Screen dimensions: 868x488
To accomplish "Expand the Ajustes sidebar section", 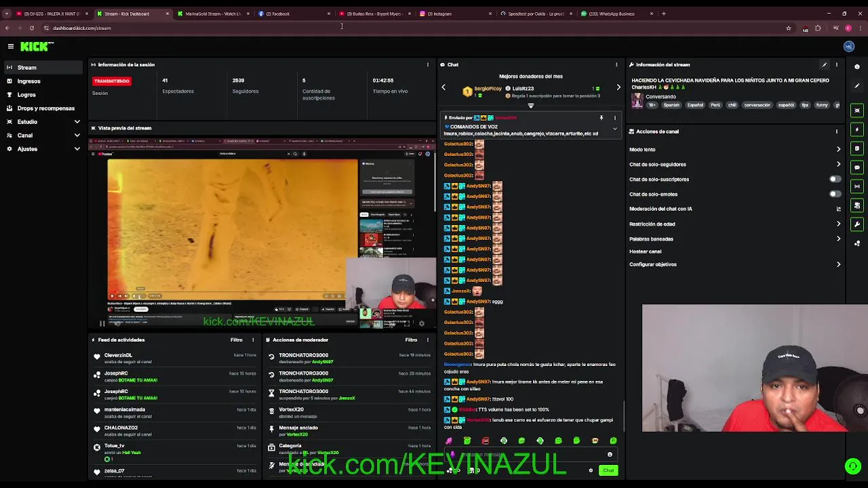I will (77, 149).
